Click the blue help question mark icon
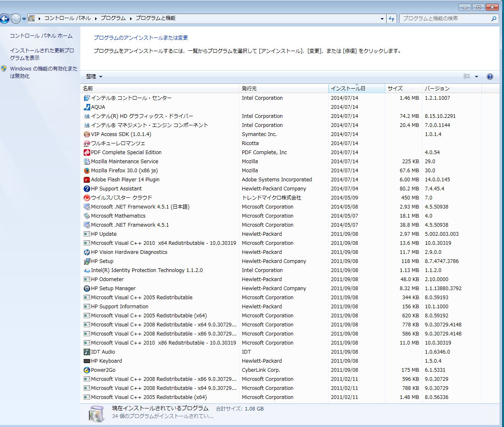 (x=490, y=77)
